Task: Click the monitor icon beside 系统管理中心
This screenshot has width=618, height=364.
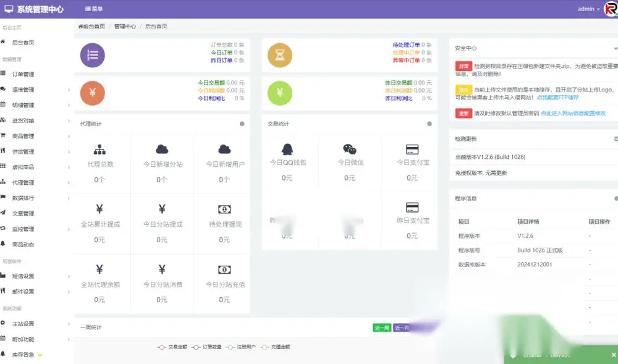Action: 9,9
